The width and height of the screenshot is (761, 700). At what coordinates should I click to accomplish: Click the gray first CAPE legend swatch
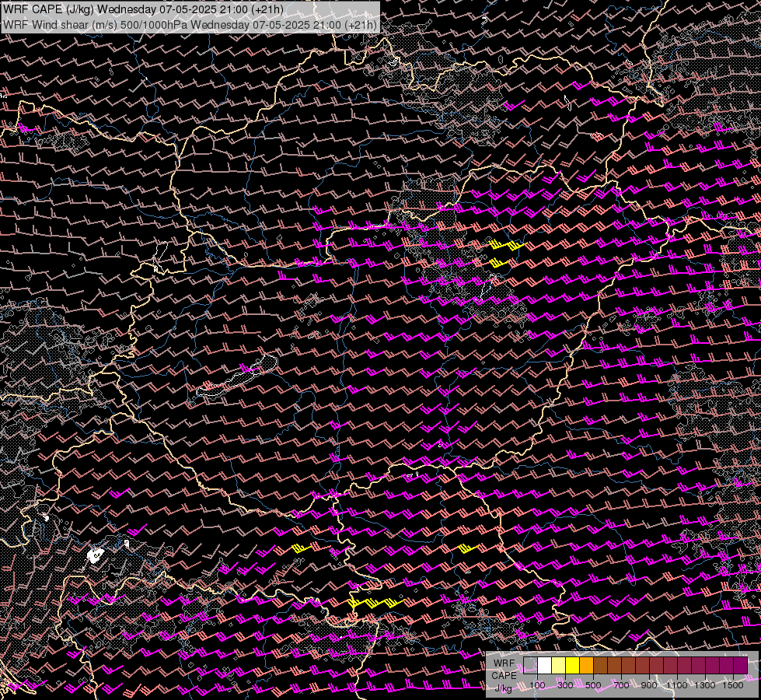tap(530, 666)
